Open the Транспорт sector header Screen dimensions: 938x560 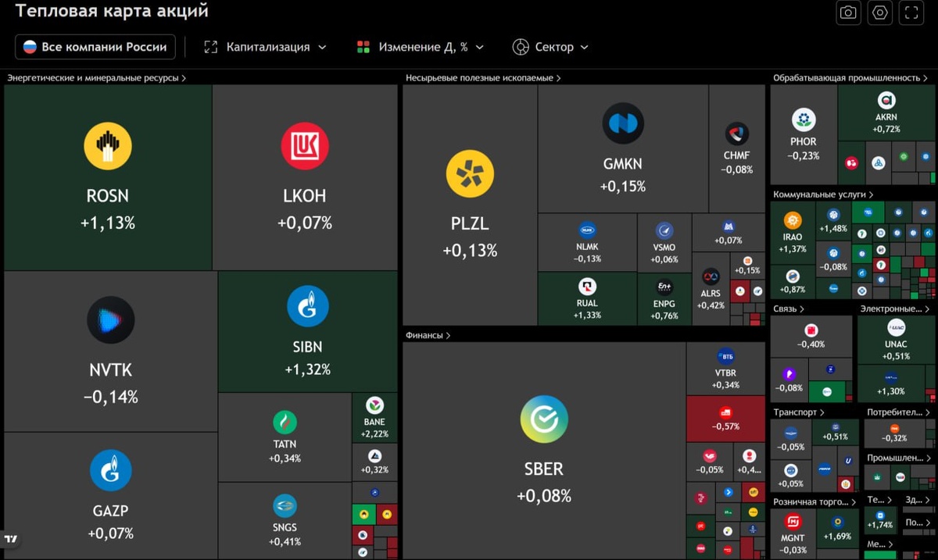[799, 412]
